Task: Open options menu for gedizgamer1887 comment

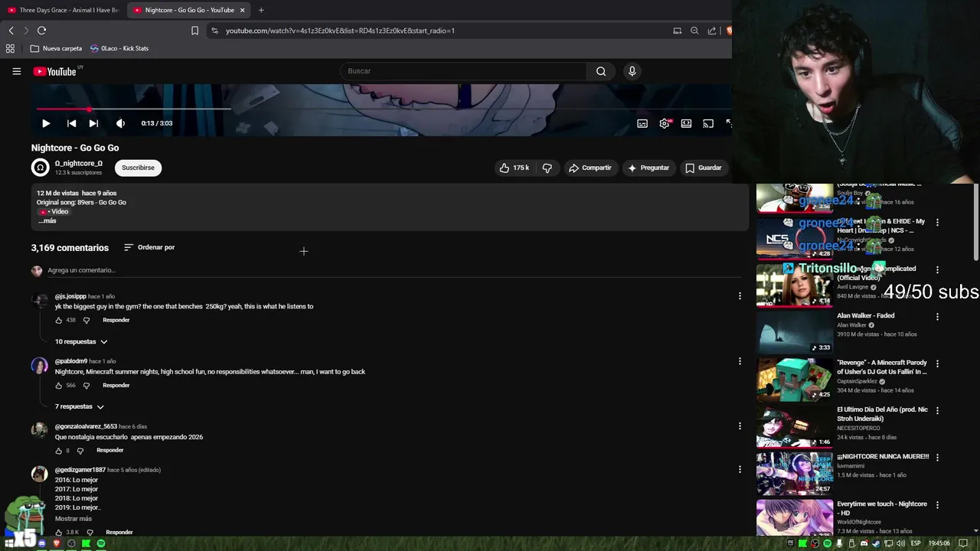Action: (740, 469)
